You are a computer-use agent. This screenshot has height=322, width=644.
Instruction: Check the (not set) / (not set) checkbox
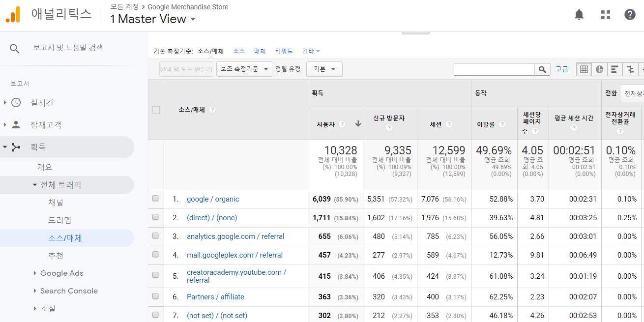point(155,315)
